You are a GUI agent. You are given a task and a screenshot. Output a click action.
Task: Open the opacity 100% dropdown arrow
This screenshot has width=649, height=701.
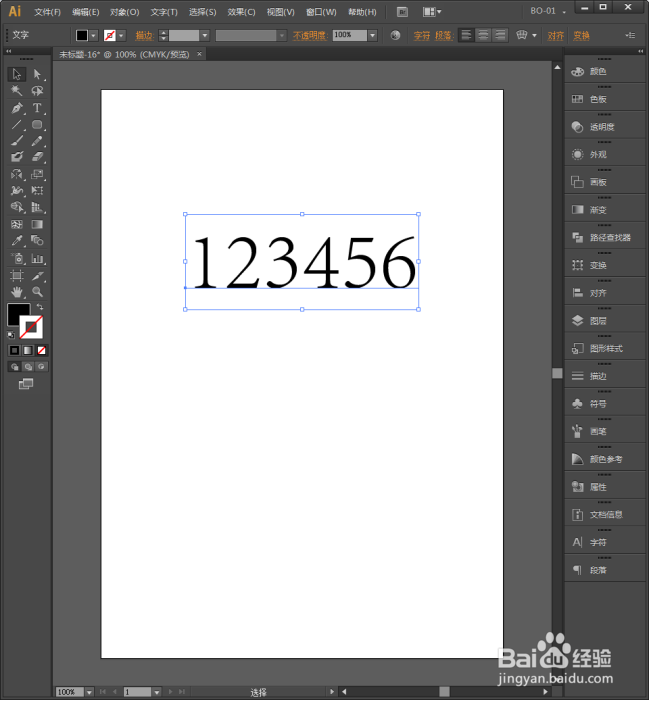(372, 35)
